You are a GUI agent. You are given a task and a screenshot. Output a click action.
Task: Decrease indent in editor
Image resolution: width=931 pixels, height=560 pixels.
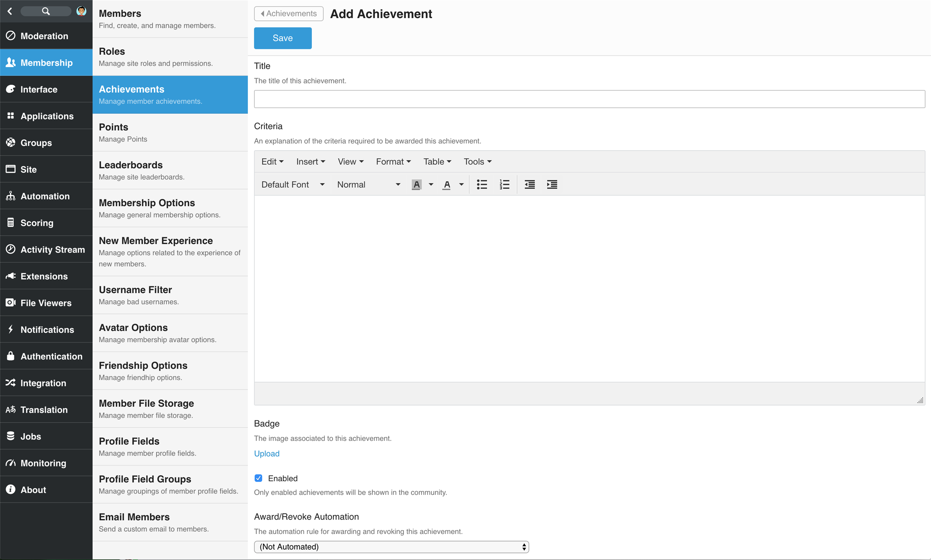pyautogui.click(x=530, y=185)
